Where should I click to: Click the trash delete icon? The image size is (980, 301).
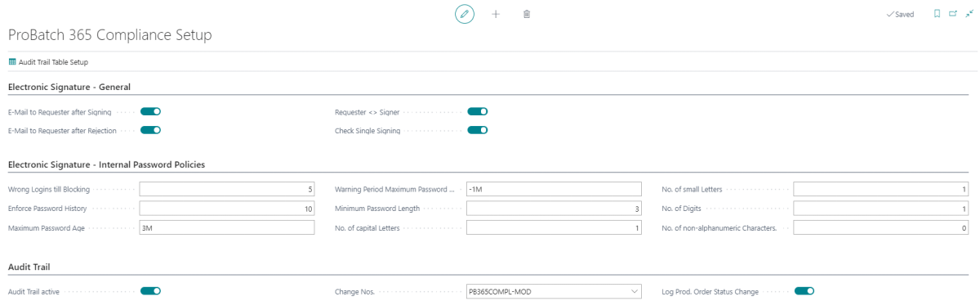(x=527, y=14)
